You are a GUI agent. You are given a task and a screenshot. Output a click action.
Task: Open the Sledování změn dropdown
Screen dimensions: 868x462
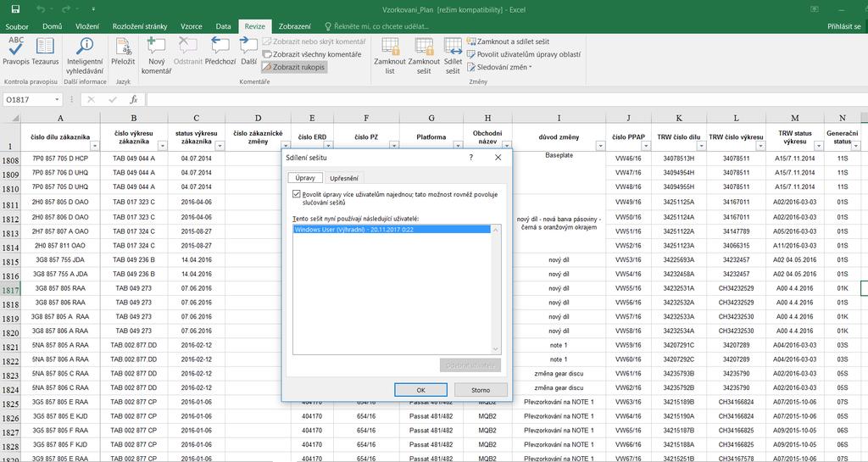(x=499, y=67)
